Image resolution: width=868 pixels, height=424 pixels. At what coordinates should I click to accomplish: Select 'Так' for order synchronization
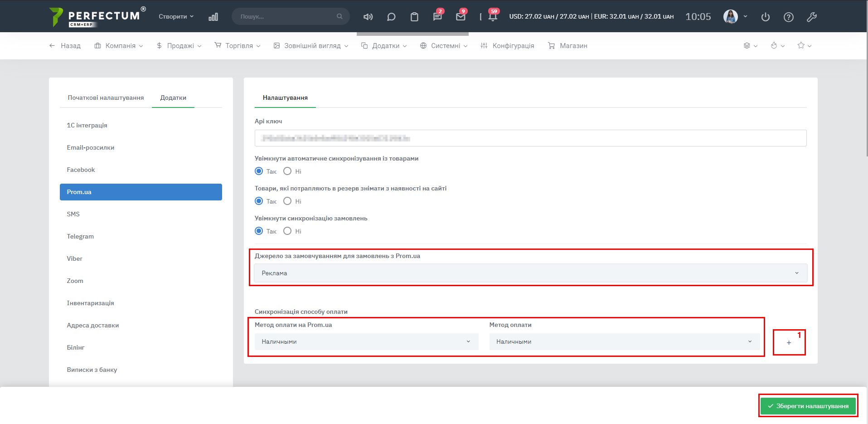(259, 231)
